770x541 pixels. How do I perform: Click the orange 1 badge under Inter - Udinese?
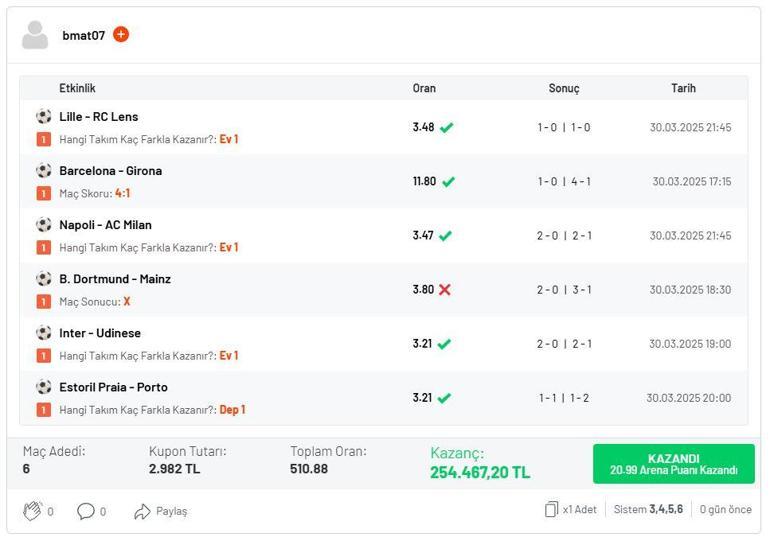44,356
